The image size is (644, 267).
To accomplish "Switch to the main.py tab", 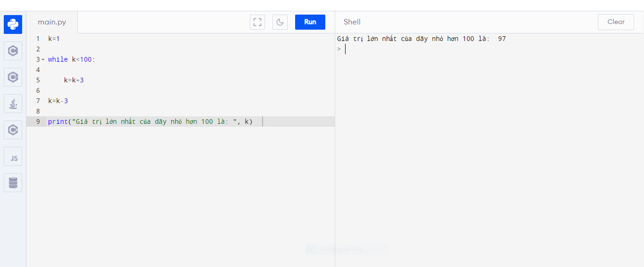I will 52,22.
